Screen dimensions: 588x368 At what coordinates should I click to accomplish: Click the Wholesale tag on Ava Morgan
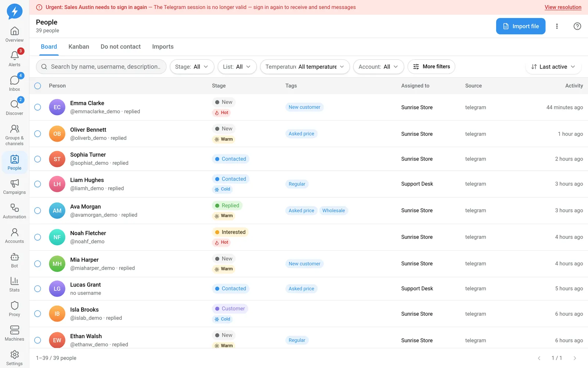[334, 210]
